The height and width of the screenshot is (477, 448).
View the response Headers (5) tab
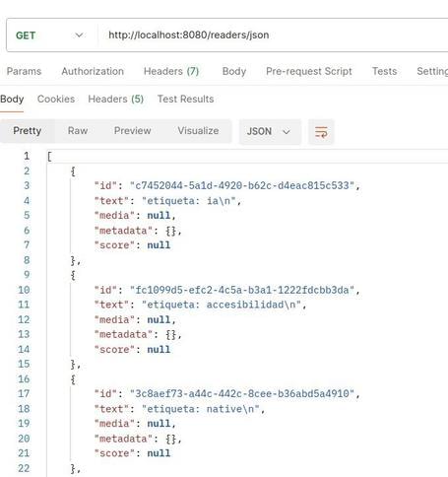[116, 99]
